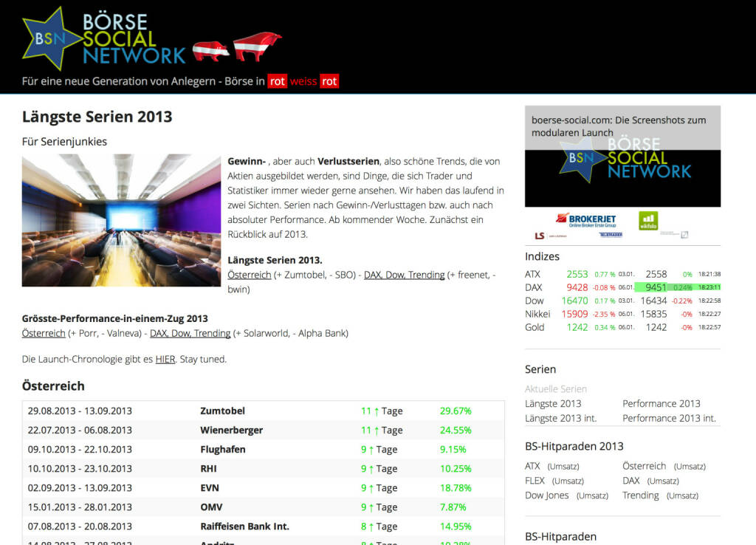The width and height of the screenshot is (756, 545).
Task: Click the BSN star logo in header
Action: coord(52,38)
